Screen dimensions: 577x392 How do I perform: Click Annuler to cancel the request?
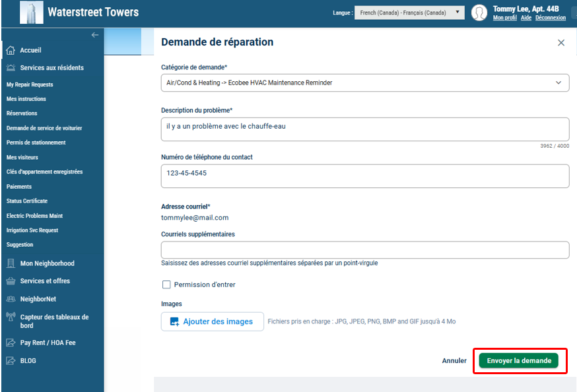click(454, 361)
